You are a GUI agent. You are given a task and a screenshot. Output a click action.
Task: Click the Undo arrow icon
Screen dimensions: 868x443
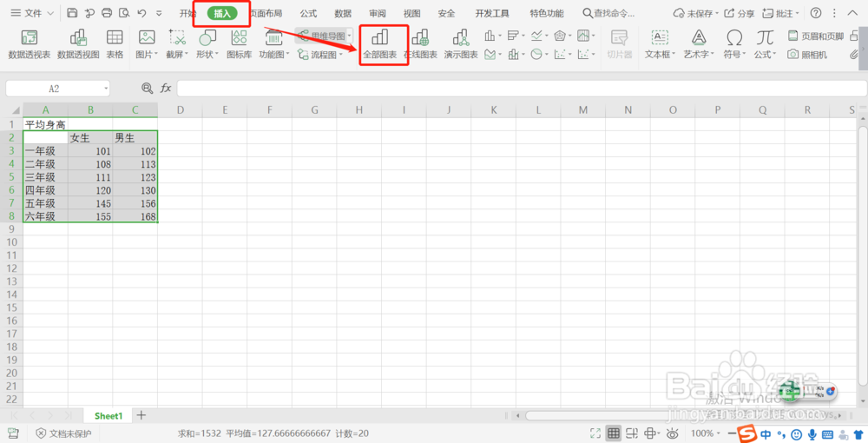(x=141, y=13)
